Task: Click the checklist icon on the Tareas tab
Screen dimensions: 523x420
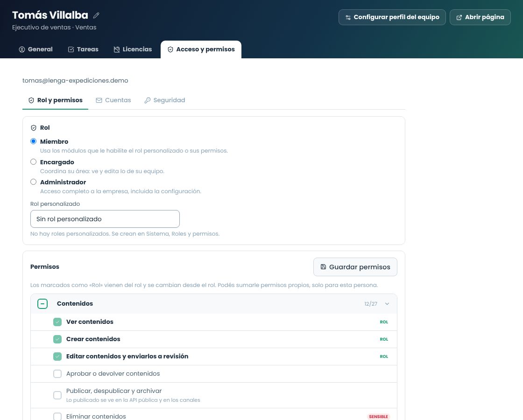Action: click(x=71, y=49)
